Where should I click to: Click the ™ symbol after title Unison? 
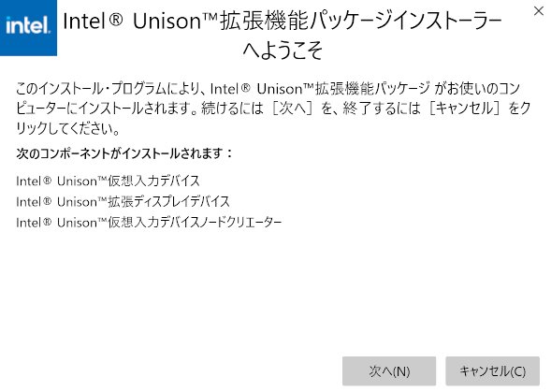(x=210, y=17)
